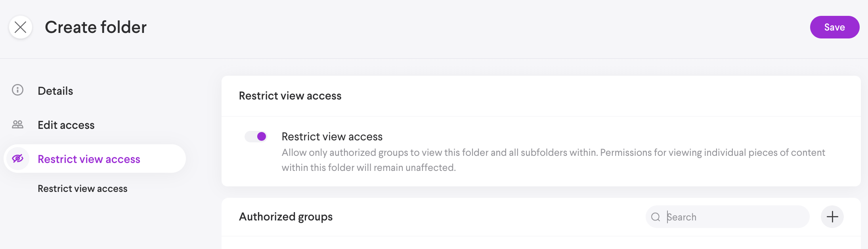Open the Details section
Screen dimensions: 868x249
[55, 91]
